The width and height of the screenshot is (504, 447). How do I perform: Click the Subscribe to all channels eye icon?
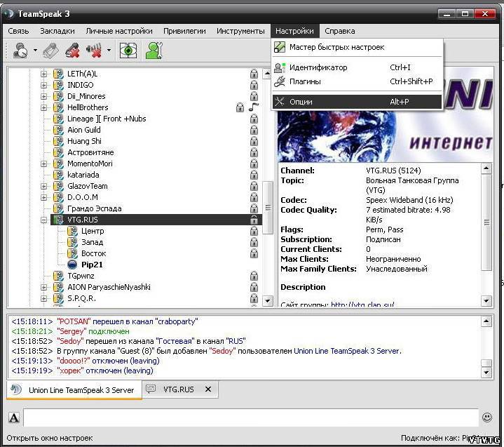(x=128, y=51)
